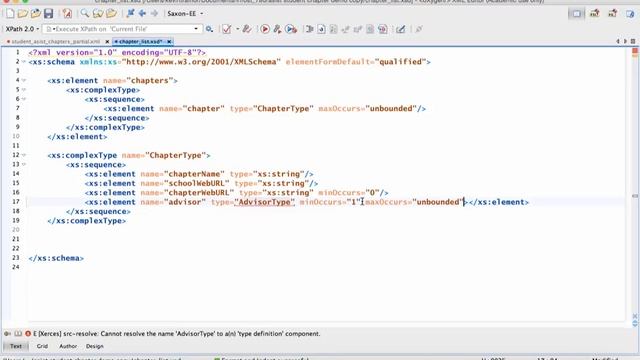Close the student_asist_chapters_partial.xml tab
Screen dimensions: 640x360
[107, 42]
